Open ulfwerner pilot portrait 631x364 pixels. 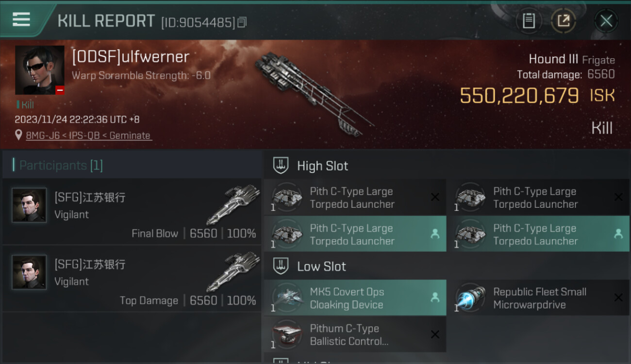click(x=40, y=70)
